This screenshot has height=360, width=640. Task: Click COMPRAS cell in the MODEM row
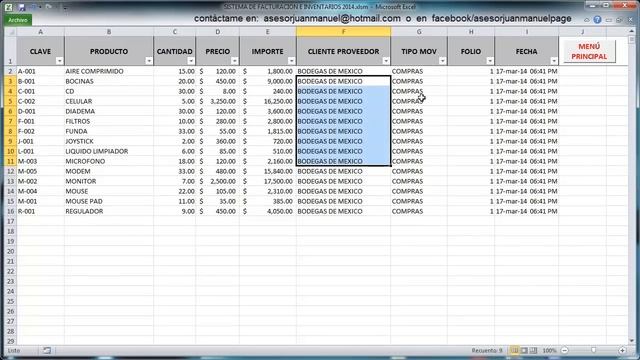click(x=419, y=171)
